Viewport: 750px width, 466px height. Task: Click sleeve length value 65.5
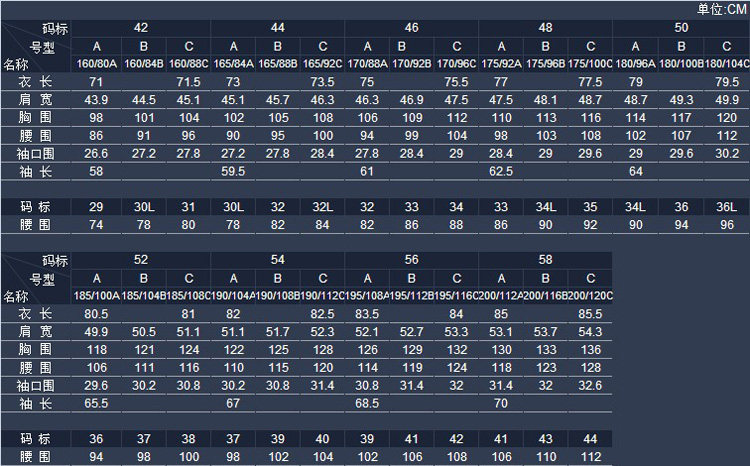96,403
